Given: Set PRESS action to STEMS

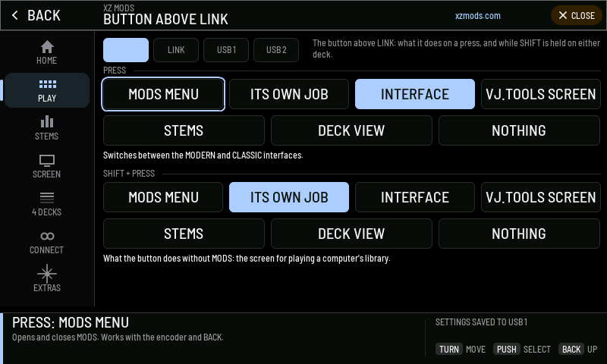Looking at the screenshot, I should pyautogui.click(x=184, y=130).
